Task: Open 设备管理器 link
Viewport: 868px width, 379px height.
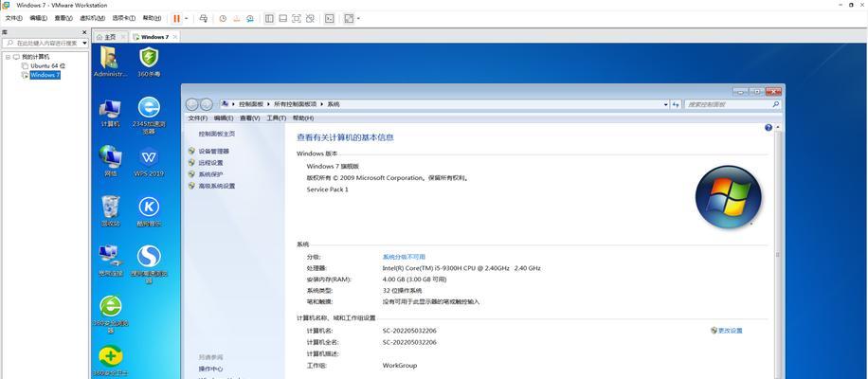Action: [213, 151]
